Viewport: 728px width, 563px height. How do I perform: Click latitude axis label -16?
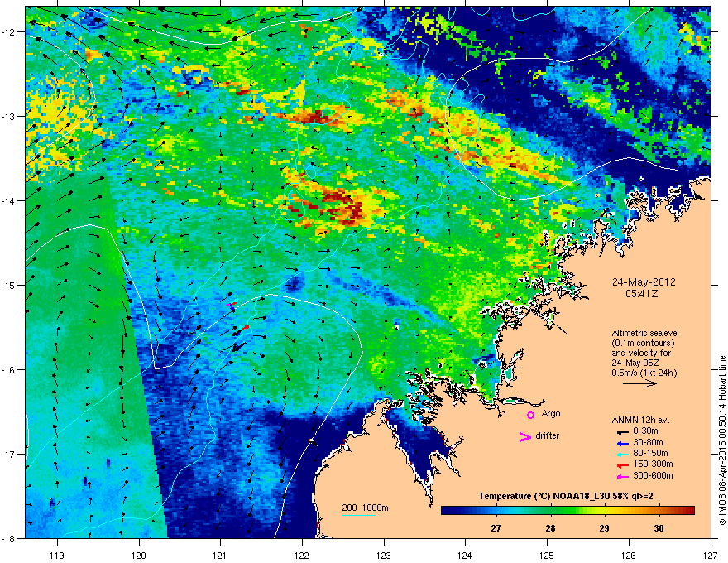coord(8,370)
